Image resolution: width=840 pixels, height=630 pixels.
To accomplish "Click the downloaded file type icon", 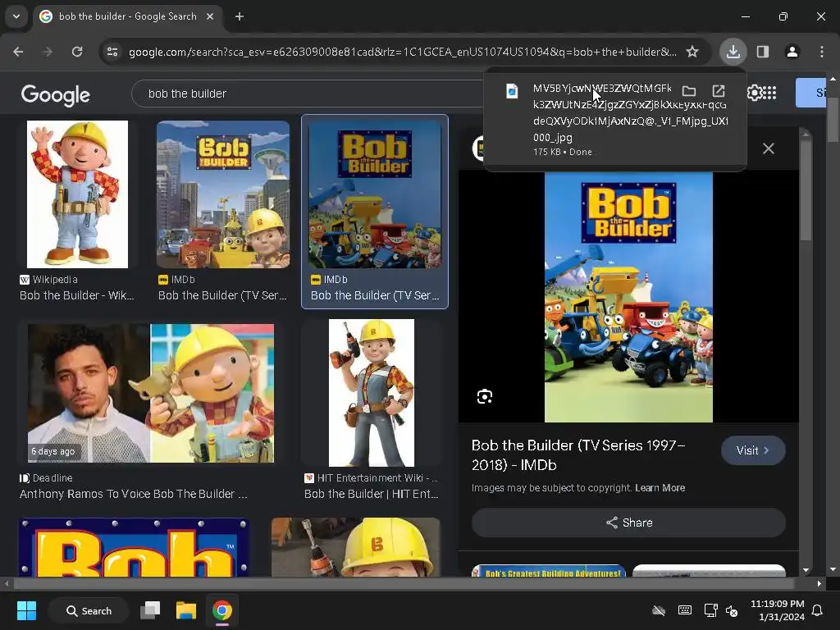I will click(512, 91).
